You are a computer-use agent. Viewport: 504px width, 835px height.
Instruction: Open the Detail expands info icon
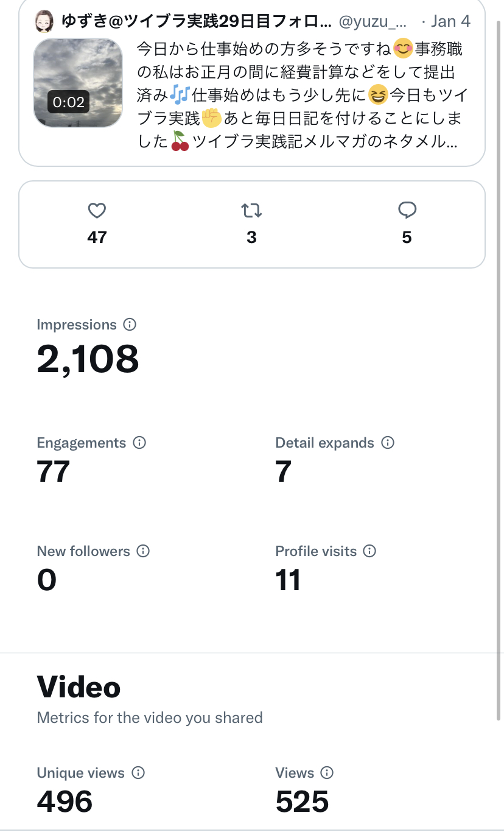tap(388, 443)
